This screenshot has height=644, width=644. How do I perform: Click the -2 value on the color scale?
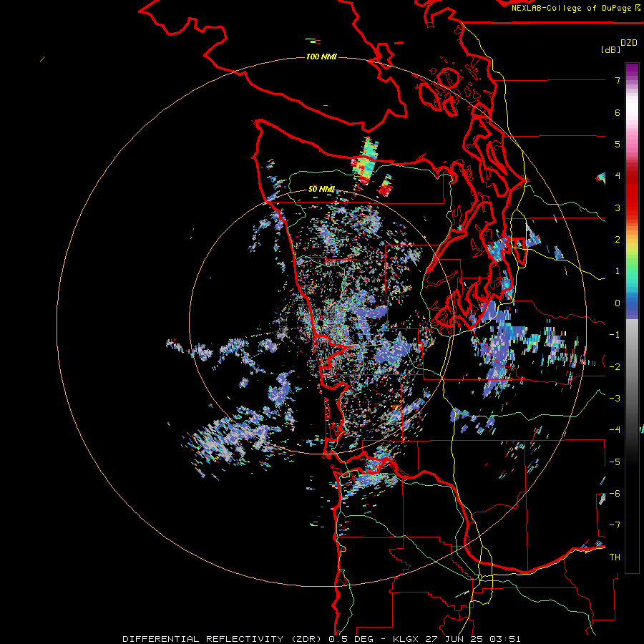point(615,366)
